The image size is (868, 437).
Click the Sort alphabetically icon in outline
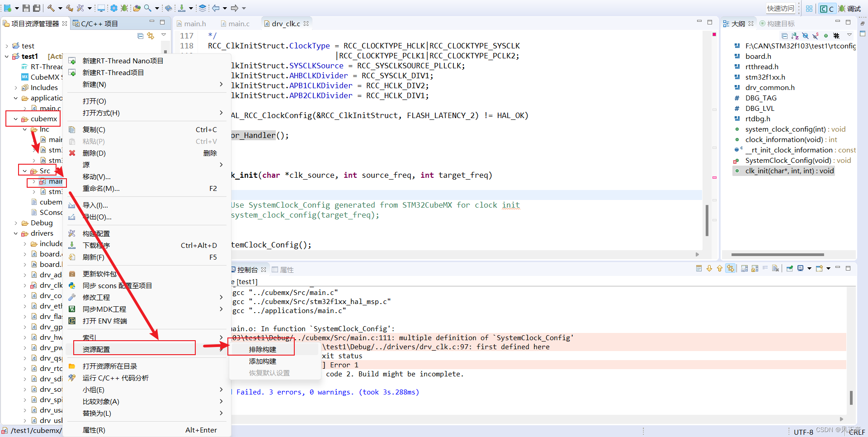795,36
